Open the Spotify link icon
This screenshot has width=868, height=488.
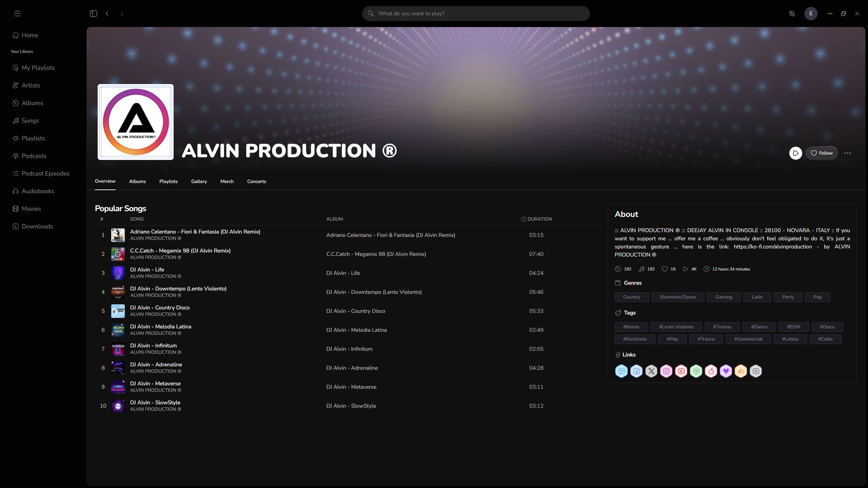696,371
